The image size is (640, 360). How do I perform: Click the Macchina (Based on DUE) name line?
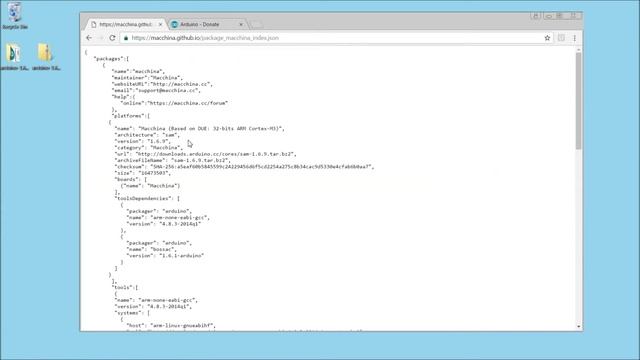(199, 129)
